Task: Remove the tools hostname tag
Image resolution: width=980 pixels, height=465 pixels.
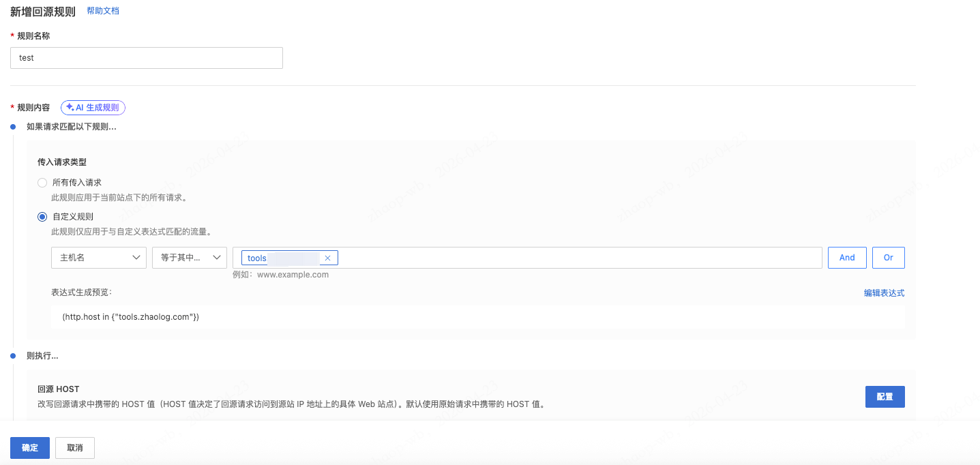Action: [327, 258]
